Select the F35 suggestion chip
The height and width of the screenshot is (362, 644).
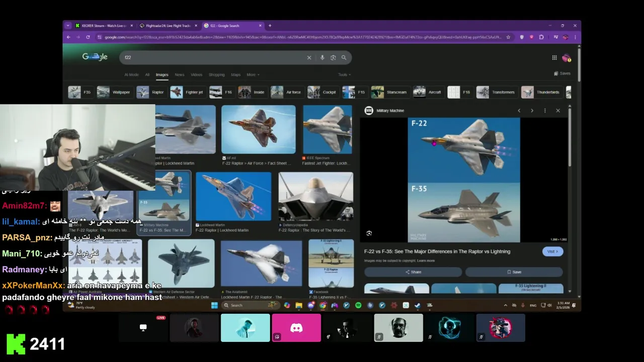coord(80,92)
